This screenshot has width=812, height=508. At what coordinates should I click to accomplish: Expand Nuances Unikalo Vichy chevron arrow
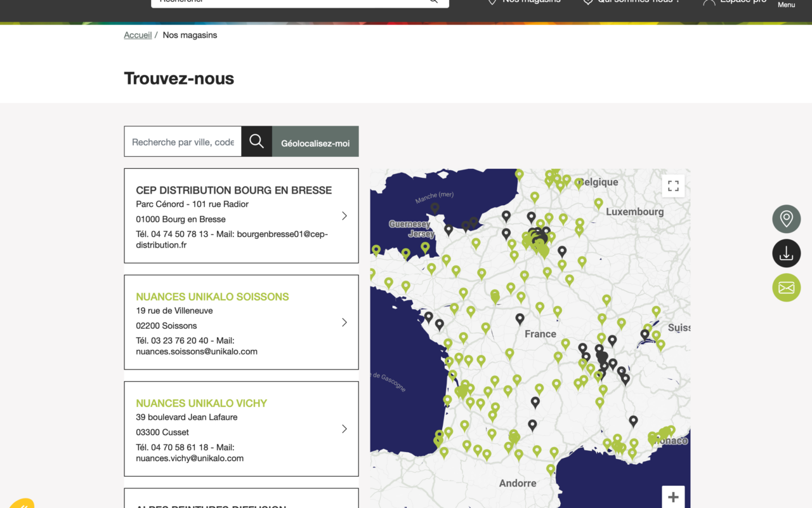click(x=344, y=429)
